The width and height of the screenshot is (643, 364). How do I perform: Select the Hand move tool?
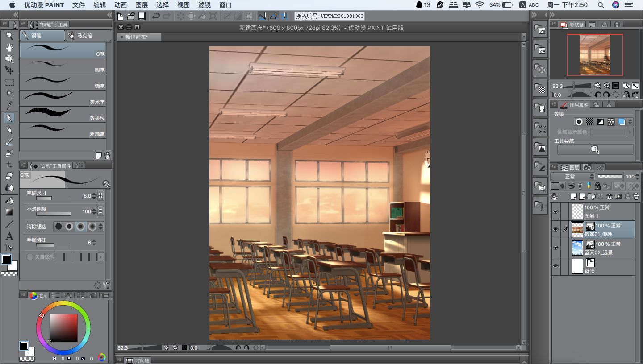click(9, 47)
